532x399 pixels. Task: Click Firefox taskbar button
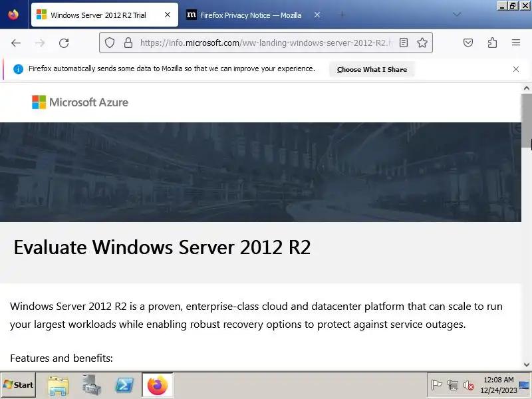[x=158, y=385]
